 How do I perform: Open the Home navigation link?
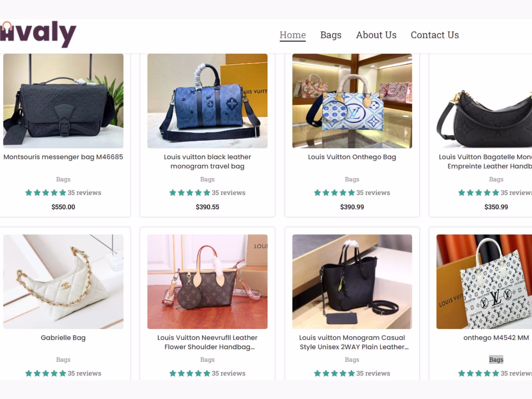293,35
